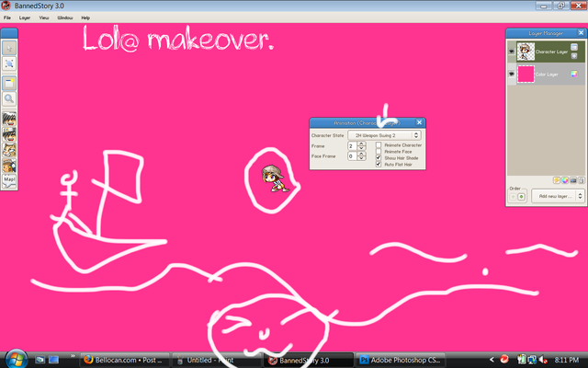
Task: Open the cat pet icon
Action: 9,150
